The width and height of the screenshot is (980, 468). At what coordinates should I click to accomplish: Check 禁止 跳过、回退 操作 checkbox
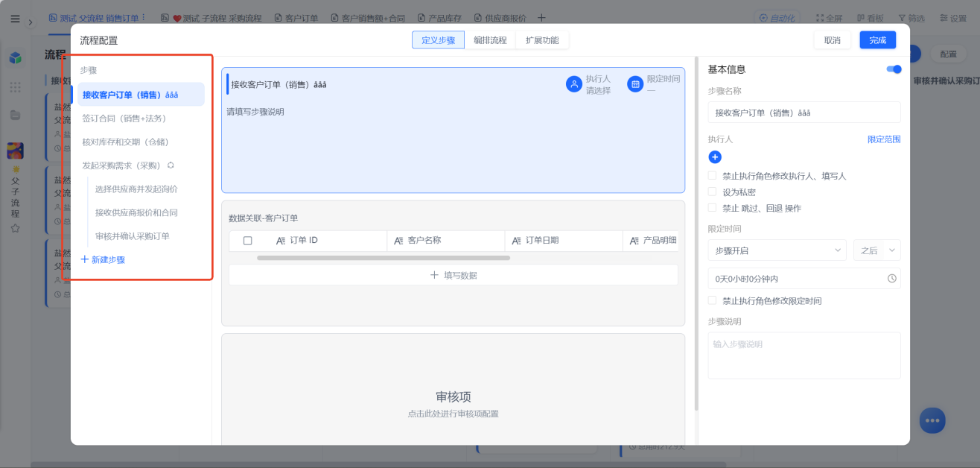pyautogui.click(x=713, y=208)
